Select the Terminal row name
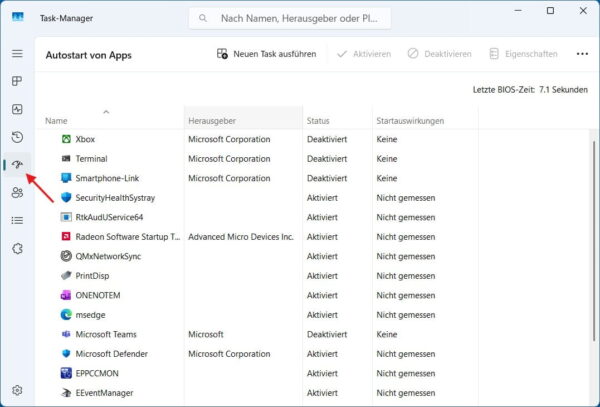The height and width of the screenshot is (407, 600). pos(91,159)
